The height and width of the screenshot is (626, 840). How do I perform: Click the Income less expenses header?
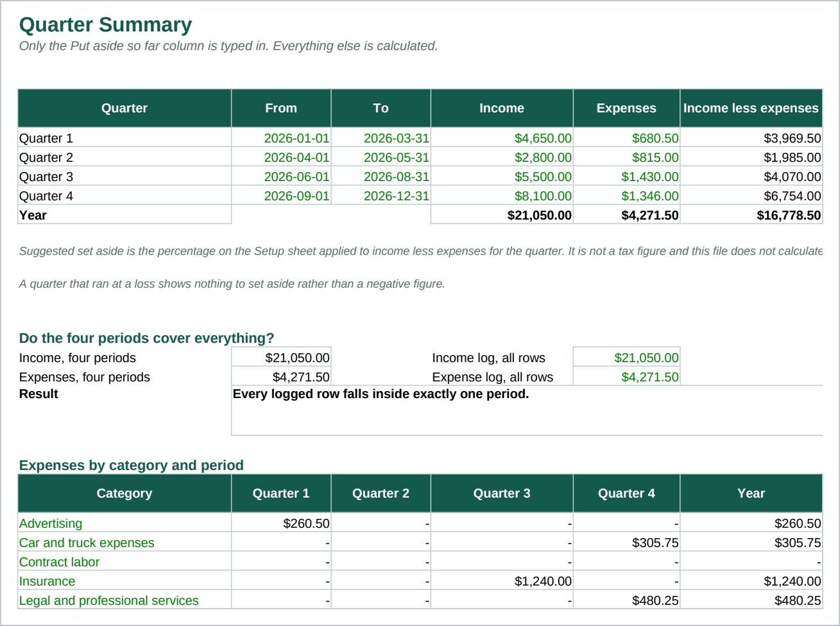coord(751,108)
